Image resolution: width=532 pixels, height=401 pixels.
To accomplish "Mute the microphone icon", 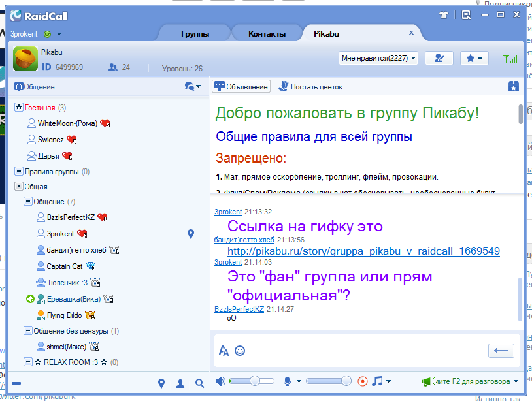I will click(x=287, y=381).
